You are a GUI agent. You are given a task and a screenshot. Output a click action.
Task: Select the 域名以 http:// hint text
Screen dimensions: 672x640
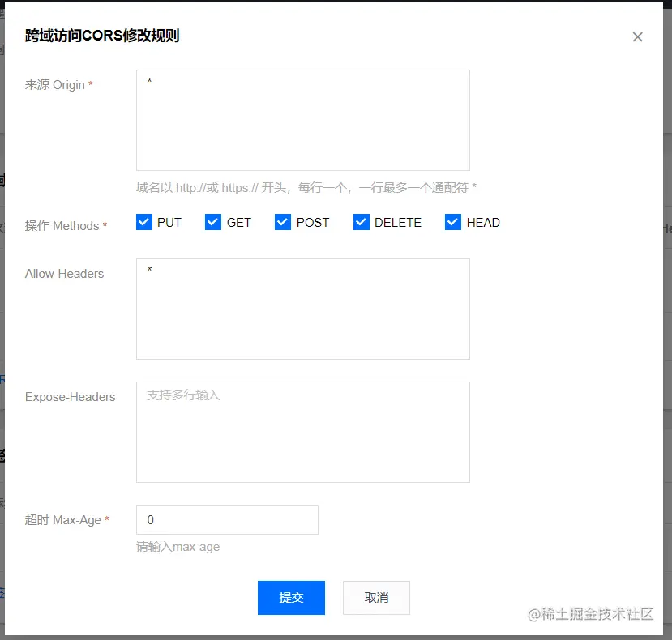(306, 188)
